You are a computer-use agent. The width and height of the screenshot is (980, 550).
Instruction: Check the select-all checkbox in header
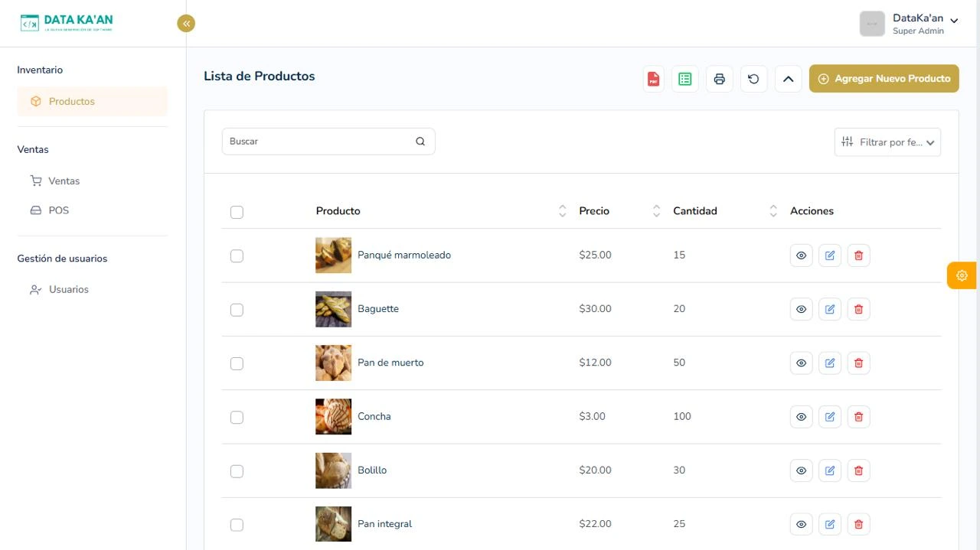[237, 212]
